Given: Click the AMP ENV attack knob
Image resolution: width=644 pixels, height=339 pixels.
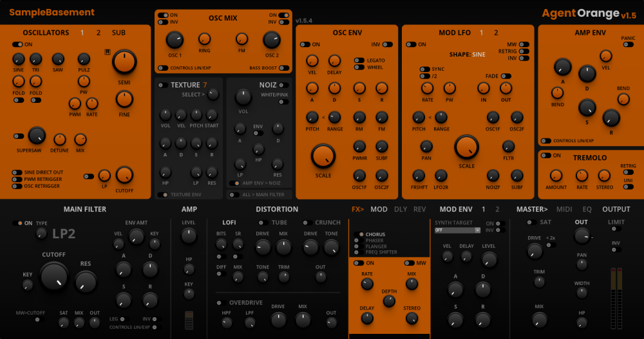Looking at the screenshot, I should coord(563,67).
